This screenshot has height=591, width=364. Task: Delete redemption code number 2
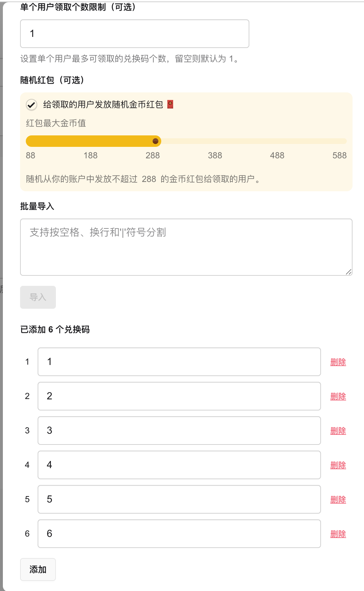(338, 397)
